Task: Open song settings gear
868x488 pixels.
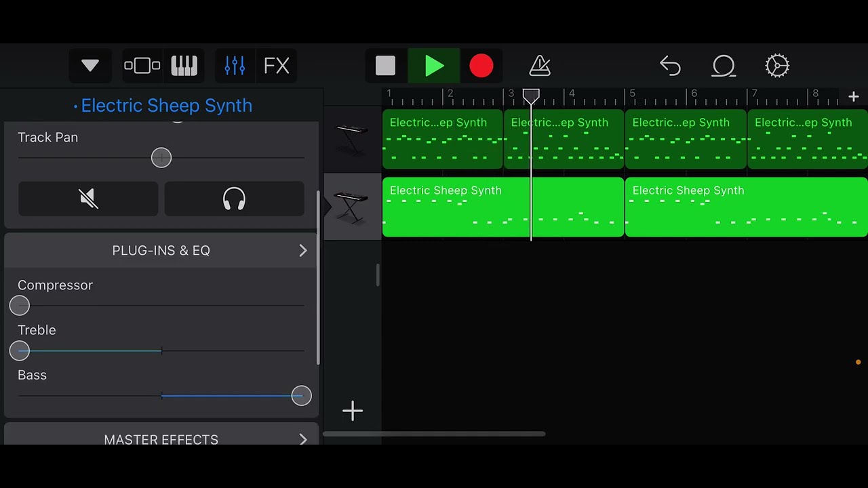Action: coord(777,66)
